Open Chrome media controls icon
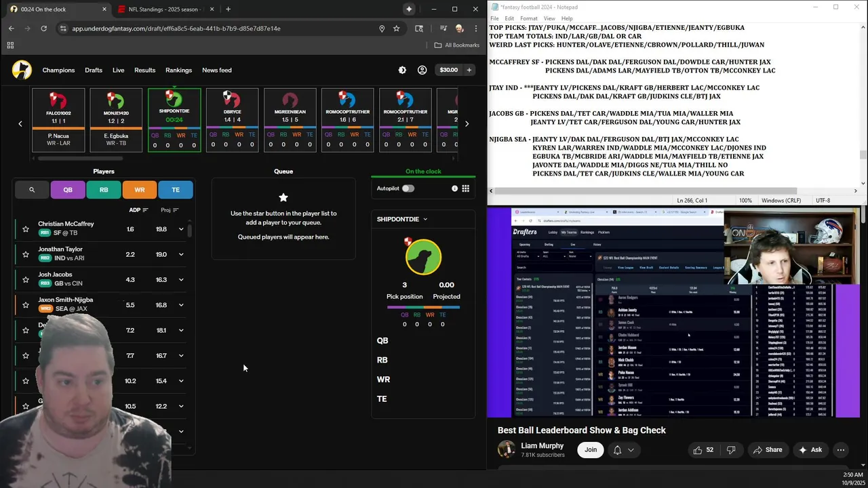This screenshot has width=868, height=488. [443, 28]
